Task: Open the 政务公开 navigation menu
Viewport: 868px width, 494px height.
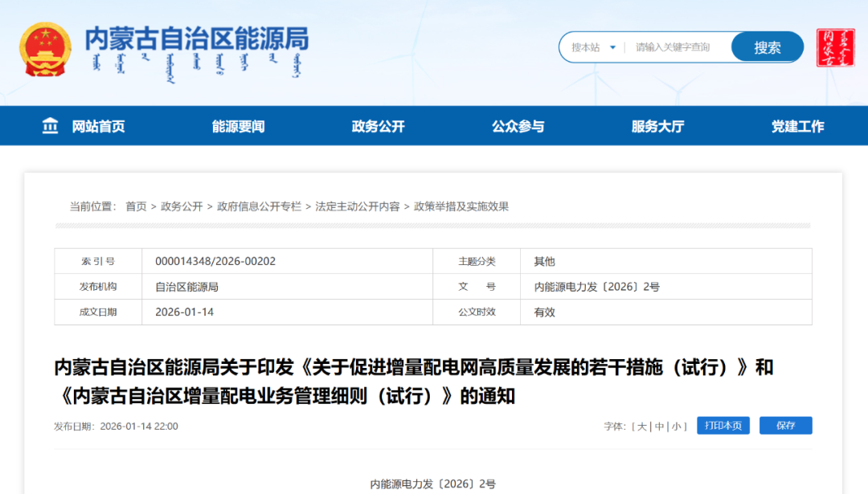Action: (x=376, y=125)
